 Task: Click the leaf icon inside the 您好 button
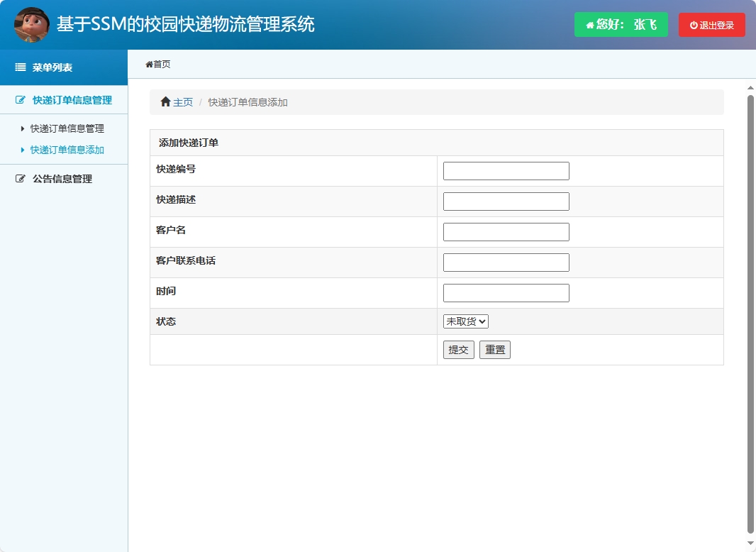tap(589, 24)
